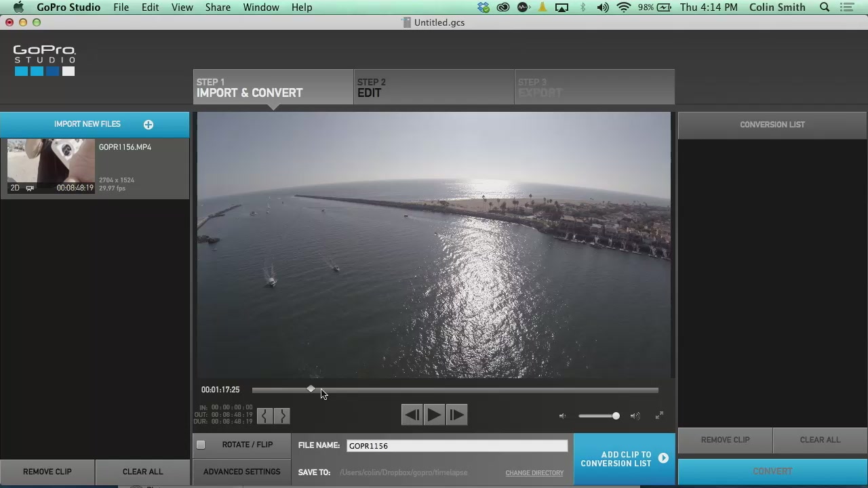Remove clip from the import list
The height and width of the screenshot is (488, 868).
pos(47,472)
